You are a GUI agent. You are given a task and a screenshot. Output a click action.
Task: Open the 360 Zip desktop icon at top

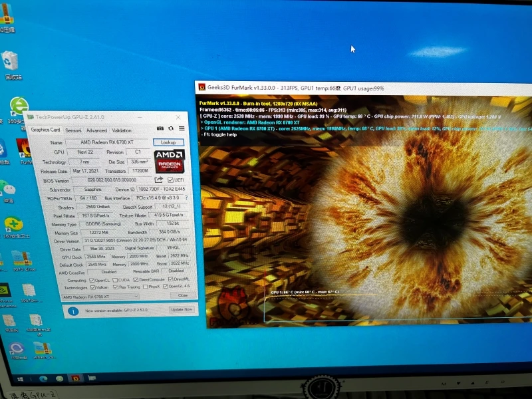pos(6,14)
